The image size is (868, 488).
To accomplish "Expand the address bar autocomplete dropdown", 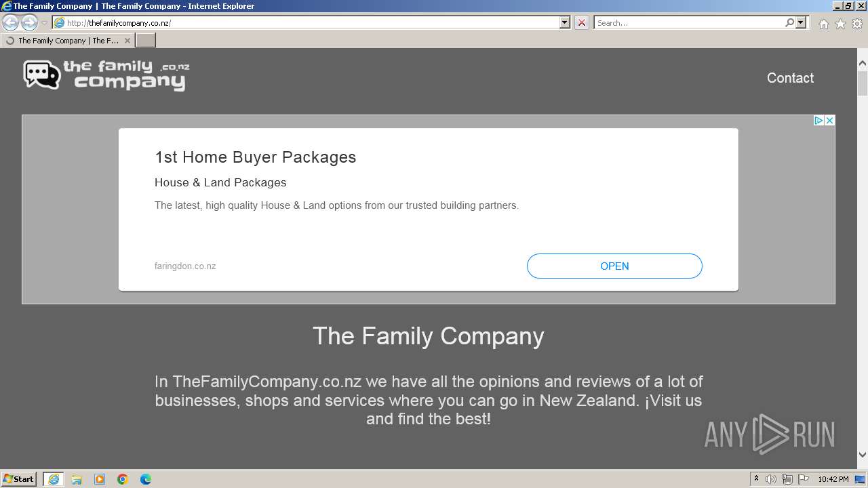I will (x=565, y=22).
